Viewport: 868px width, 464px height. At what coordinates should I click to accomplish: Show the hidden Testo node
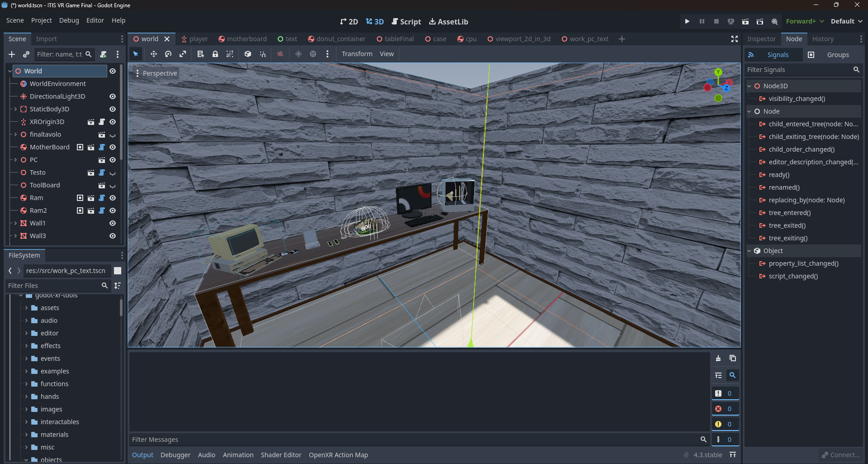113,172
